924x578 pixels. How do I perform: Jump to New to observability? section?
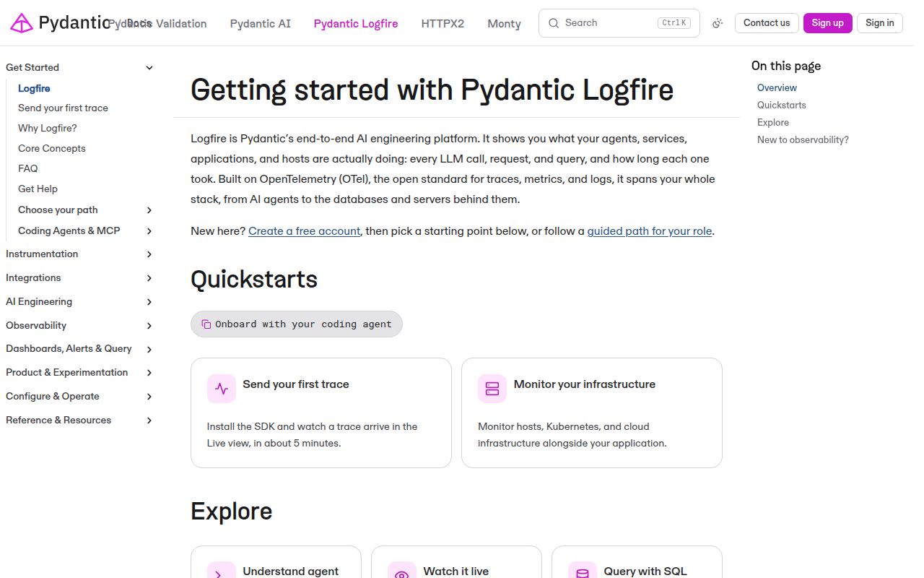click(803, 140)
